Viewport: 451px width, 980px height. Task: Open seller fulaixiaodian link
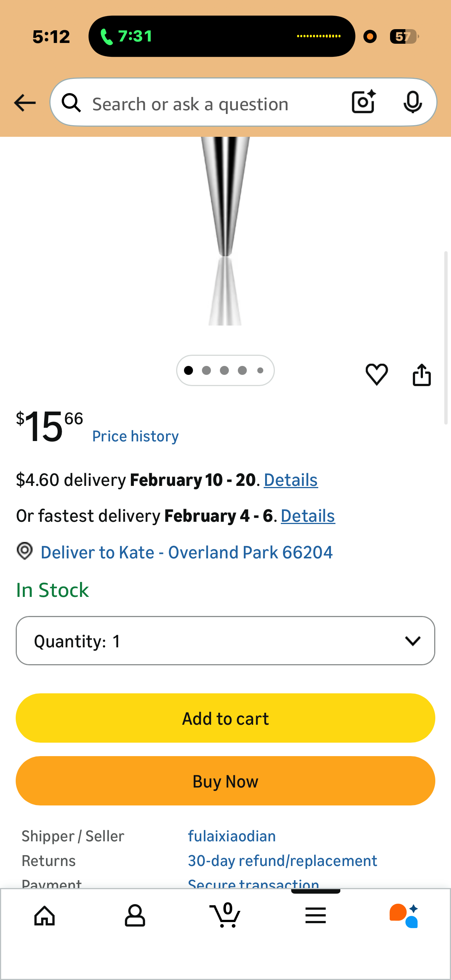(x=231, y=836)
